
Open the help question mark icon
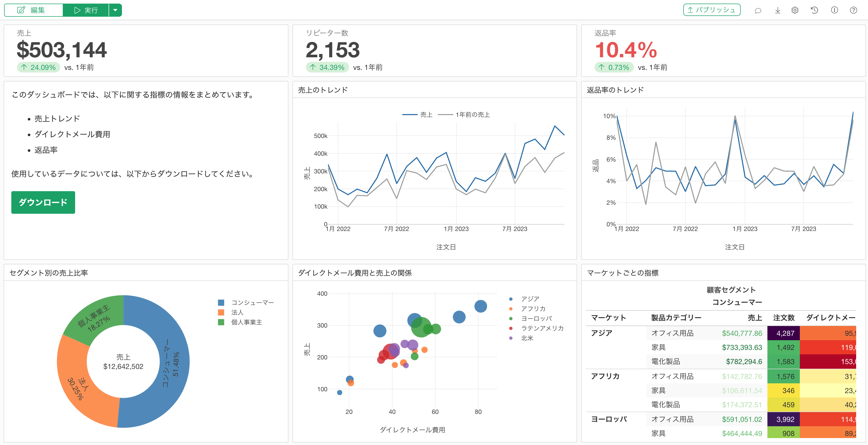coord(854,11)
